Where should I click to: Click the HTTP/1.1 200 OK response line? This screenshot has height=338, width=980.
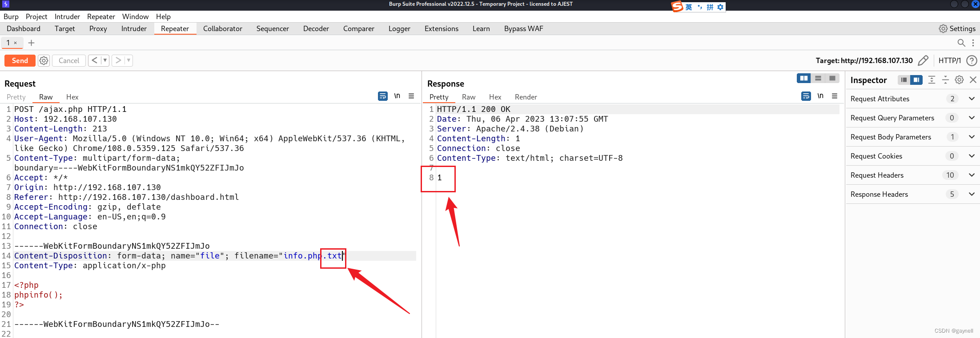coord(474,109)
